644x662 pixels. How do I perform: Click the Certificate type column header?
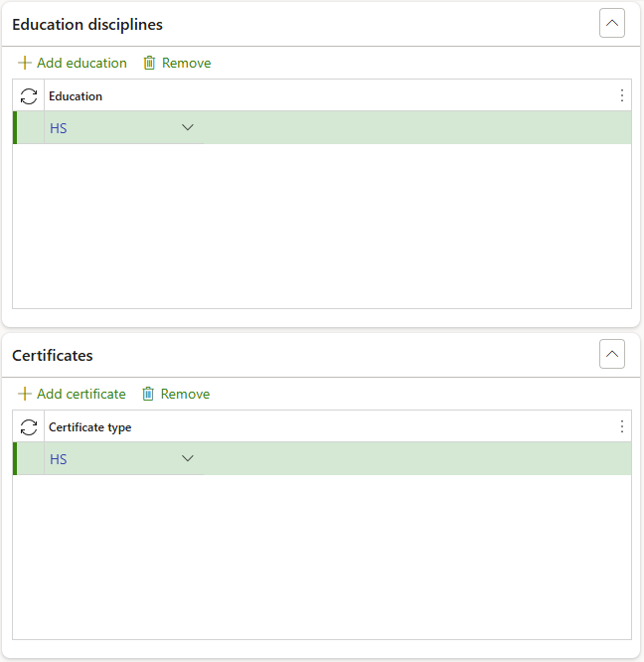tap(90, 427)
